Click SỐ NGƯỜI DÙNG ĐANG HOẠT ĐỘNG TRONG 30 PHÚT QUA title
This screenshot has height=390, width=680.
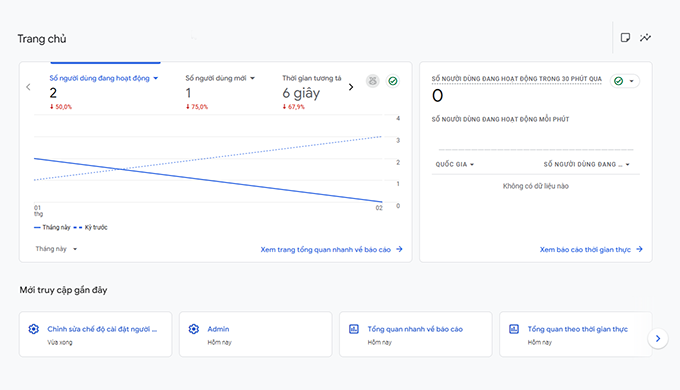[517, 79]
